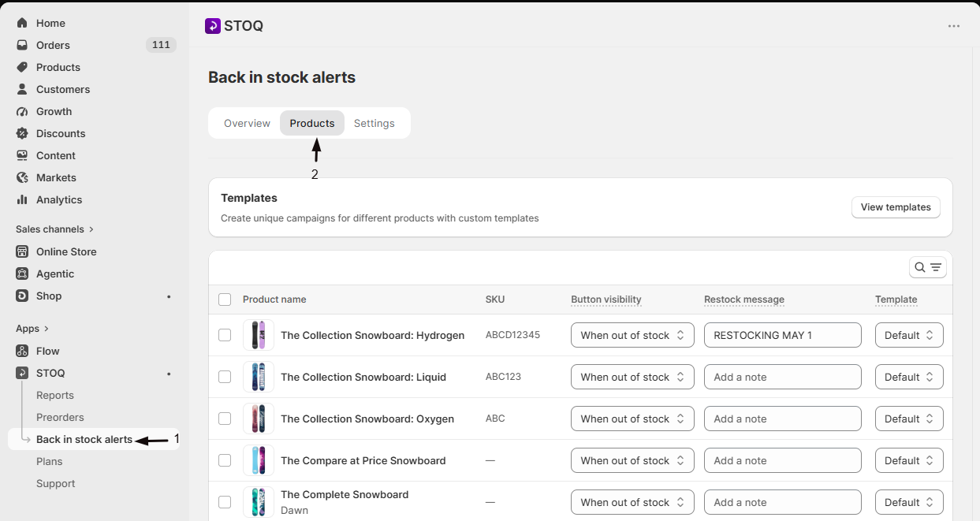The width and height of the screenshot is (980, 521).
Task: Click the Home icon in sidebar
Action: click(22, 23)
